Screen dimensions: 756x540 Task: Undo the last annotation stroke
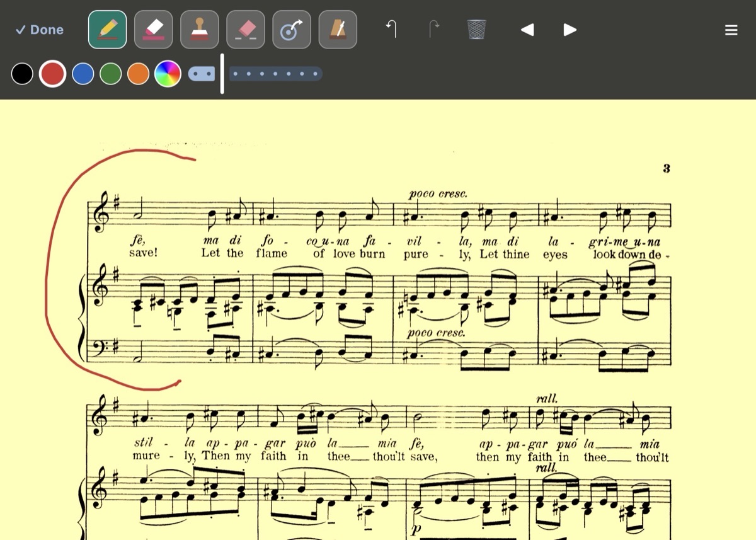coord(391,29)
